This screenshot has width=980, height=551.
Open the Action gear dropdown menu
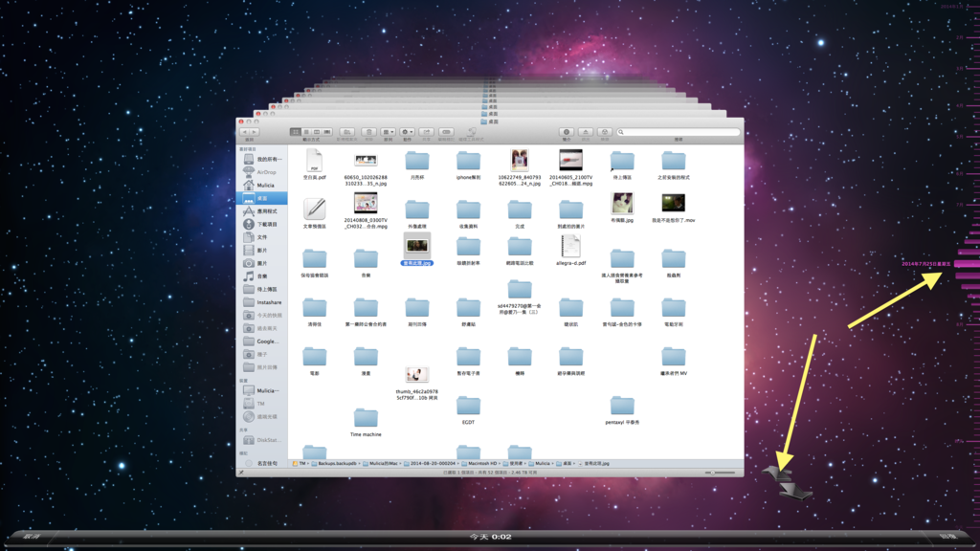[x=407, y=132]
